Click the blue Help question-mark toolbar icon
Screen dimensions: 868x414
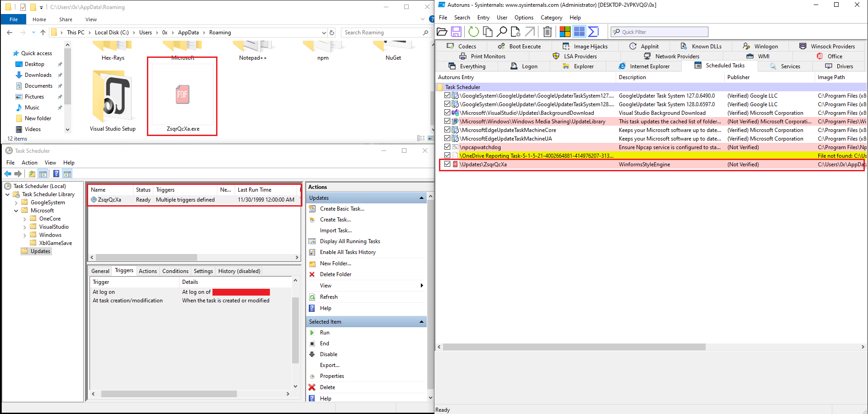point(56,174)
